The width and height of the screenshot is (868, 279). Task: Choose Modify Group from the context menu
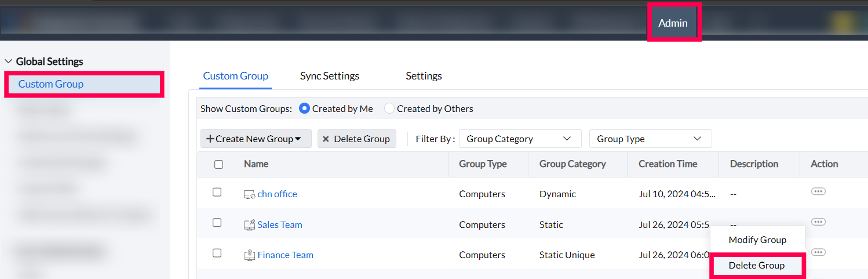coord(757,240)
